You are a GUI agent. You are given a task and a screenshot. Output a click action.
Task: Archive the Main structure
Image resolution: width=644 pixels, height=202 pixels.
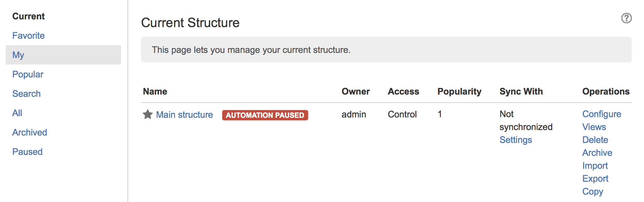click(x=597, y=153)
